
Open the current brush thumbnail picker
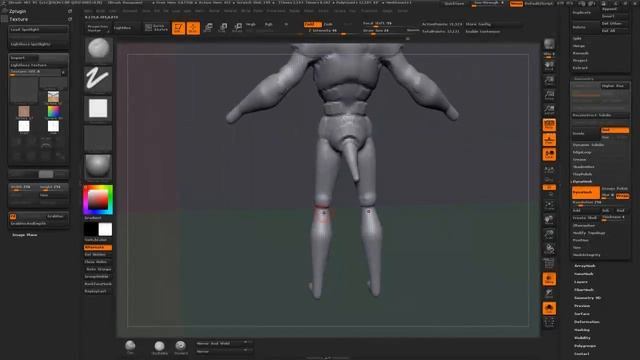pos(98,50)
